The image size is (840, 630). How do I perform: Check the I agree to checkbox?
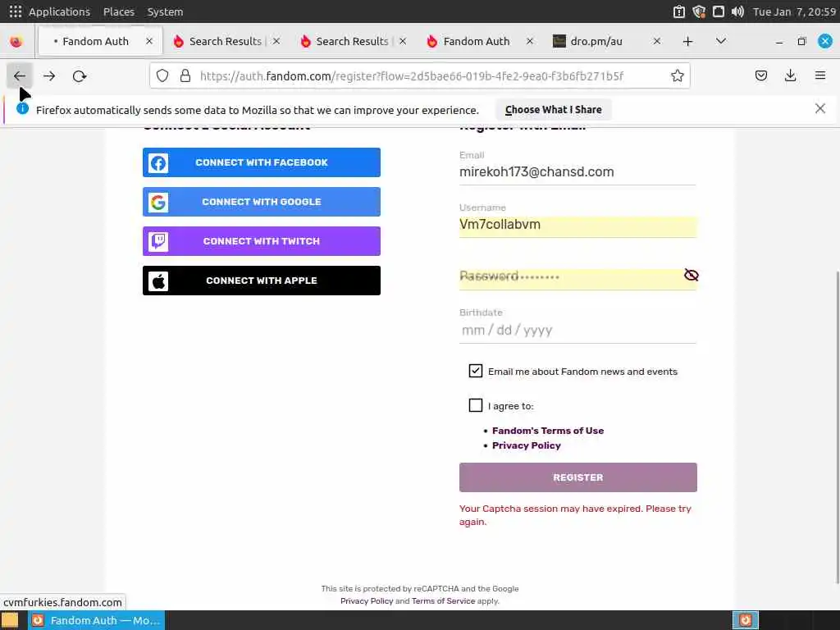[475, 405]
